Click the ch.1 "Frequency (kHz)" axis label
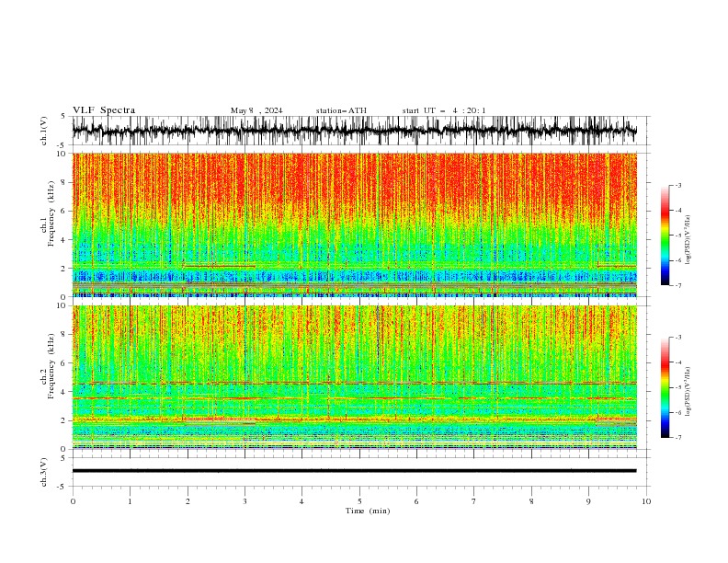The height and width of the screenshot is (563, 728). (x=51, y=212)
